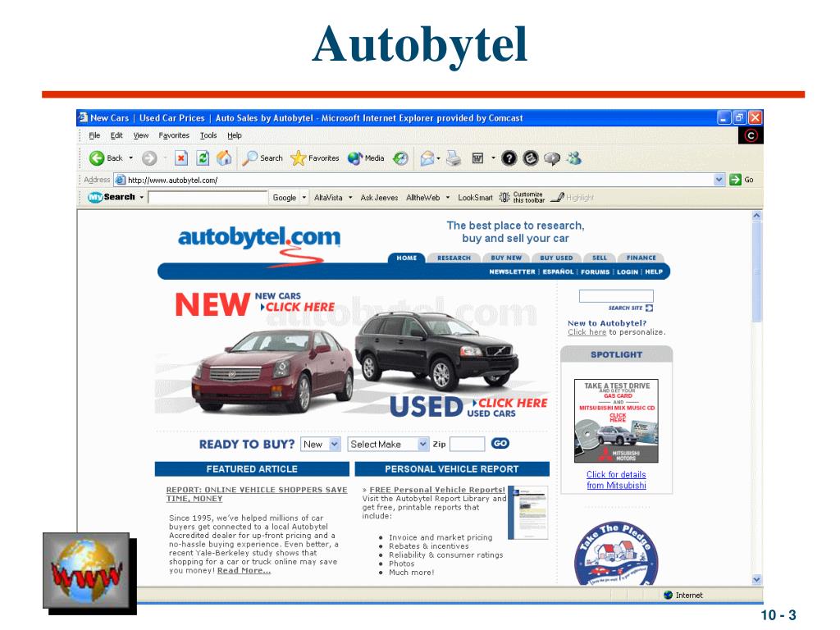Click the Take The Pledge badge

[x=616, y=554]
